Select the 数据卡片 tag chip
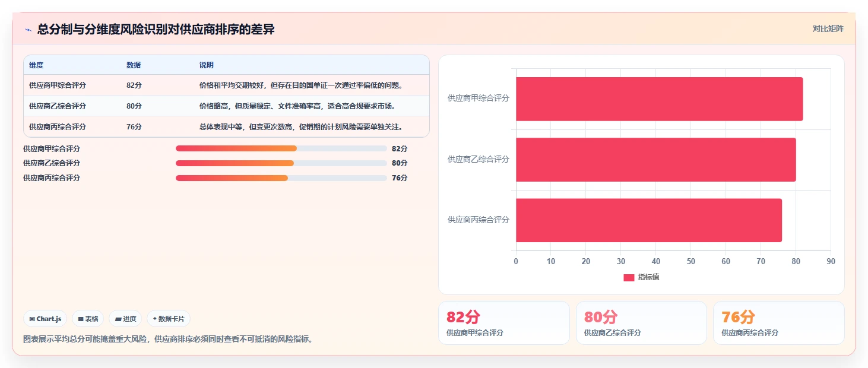Viewport: 868px width, 368px height. coord(169,319)
